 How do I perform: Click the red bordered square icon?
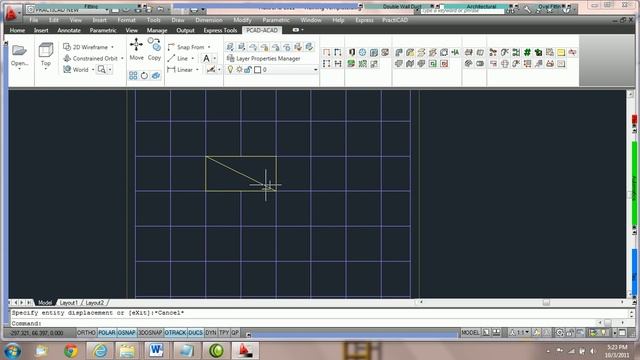point(444,64)
